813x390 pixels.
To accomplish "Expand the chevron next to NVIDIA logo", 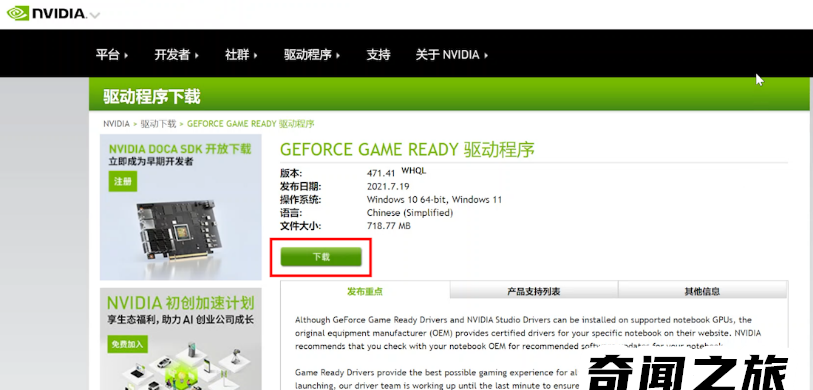I will tap(94, 15).
